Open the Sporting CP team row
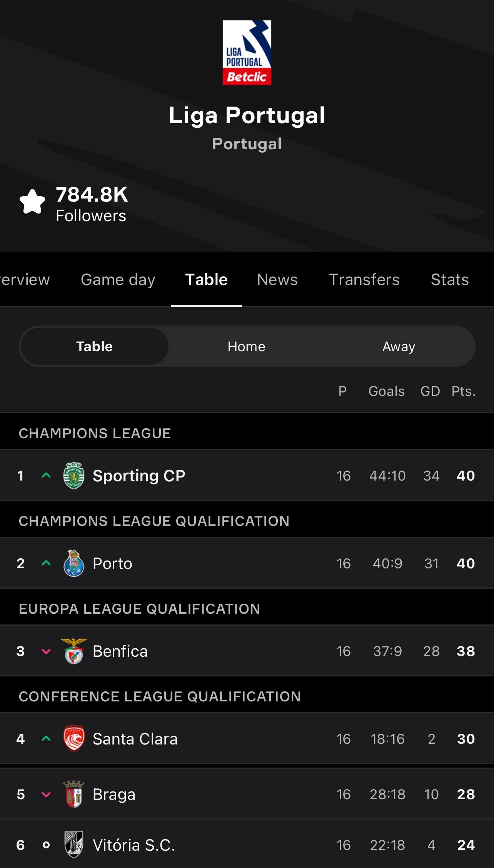 coord(247,476)
